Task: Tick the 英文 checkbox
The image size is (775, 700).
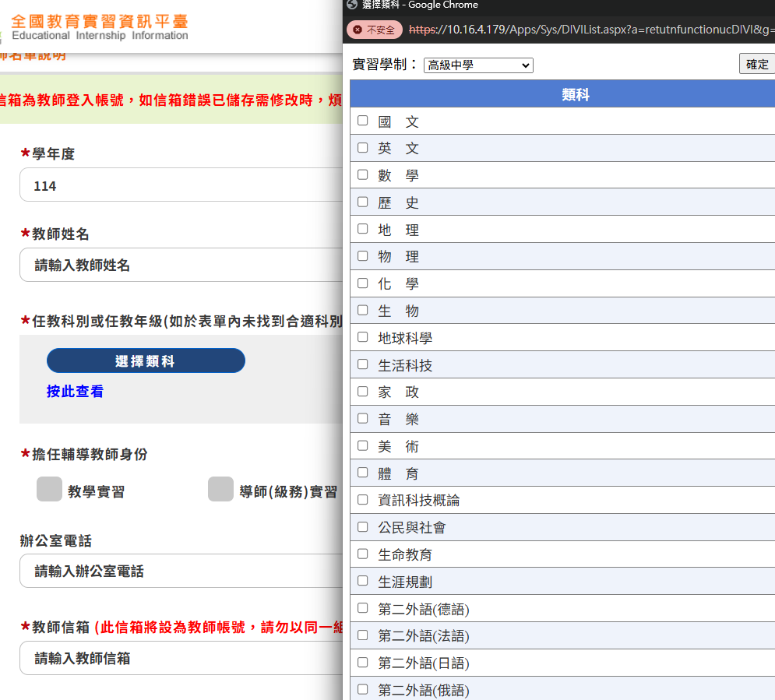Action: coord(362,147)
